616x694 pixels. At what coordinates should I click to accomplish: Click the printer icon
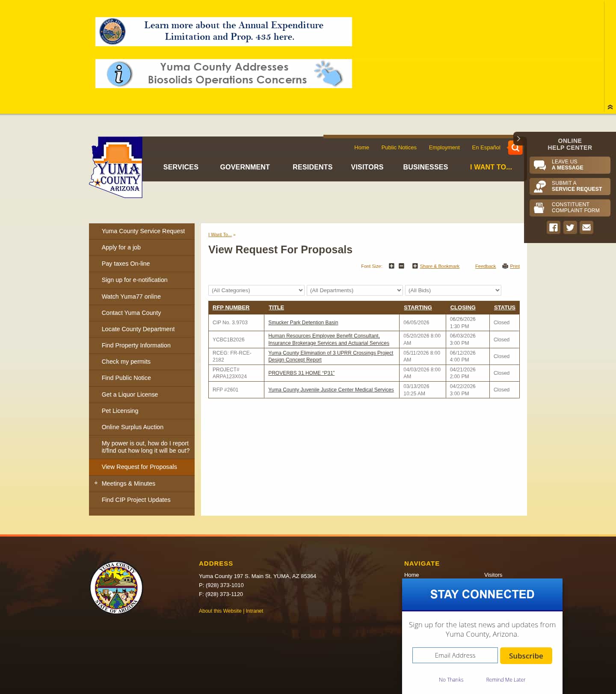[505, 266]
